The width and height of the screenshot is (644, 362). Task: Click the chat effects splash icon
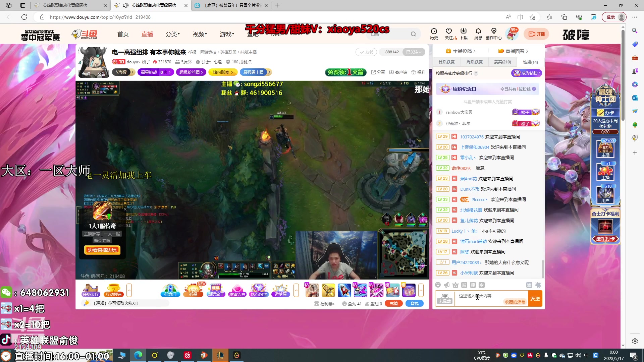coord(538,285)
